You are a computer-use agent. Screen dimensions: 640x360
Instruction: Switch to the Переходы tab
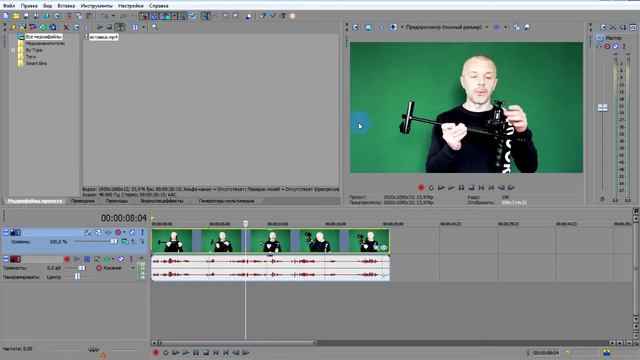tap(117, 201)
